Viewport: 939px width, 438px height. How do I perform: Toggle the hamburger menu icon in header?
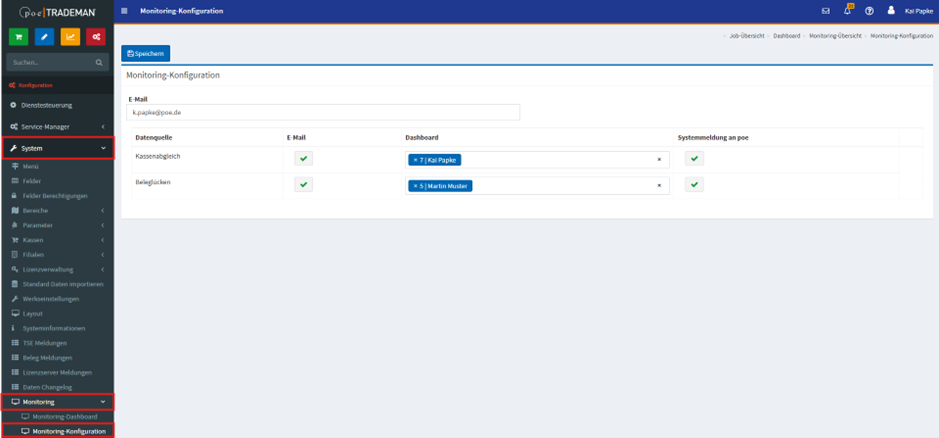pos(124,11)
